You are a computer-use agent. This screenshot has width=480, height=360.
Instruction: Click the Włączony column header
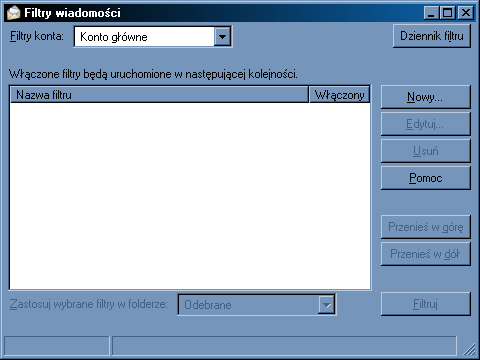[x=339, y=95]
